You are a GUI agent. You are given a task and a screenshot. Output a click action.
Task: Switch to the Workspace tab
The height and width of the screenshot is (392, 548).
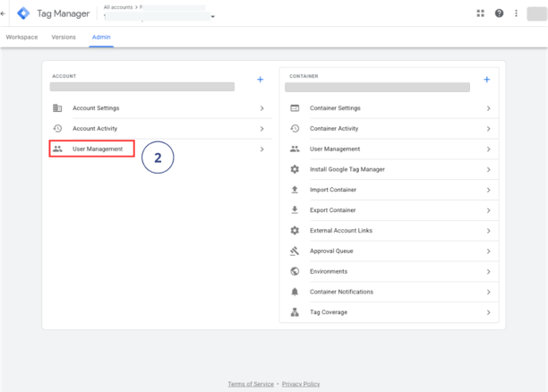(21, 37)
